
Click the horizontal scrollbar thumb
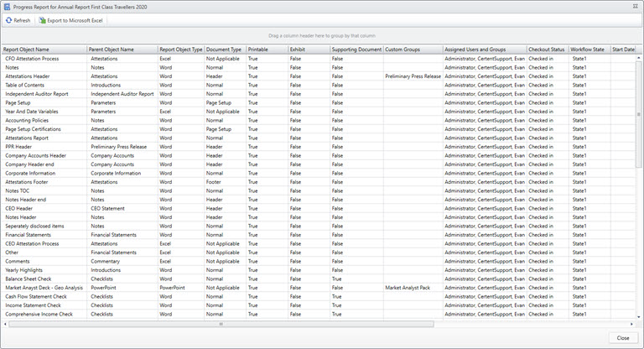[221, 324]
